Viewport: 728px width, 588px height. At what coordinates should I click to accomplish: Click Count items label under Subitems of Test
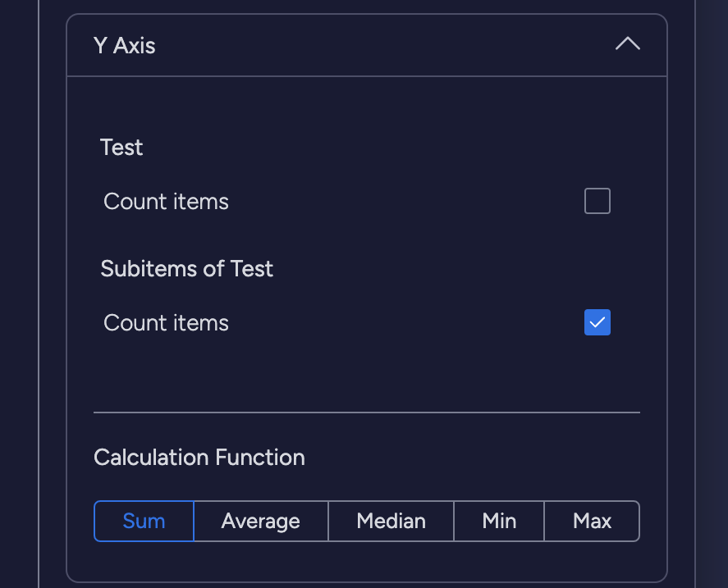coord(166,323)
